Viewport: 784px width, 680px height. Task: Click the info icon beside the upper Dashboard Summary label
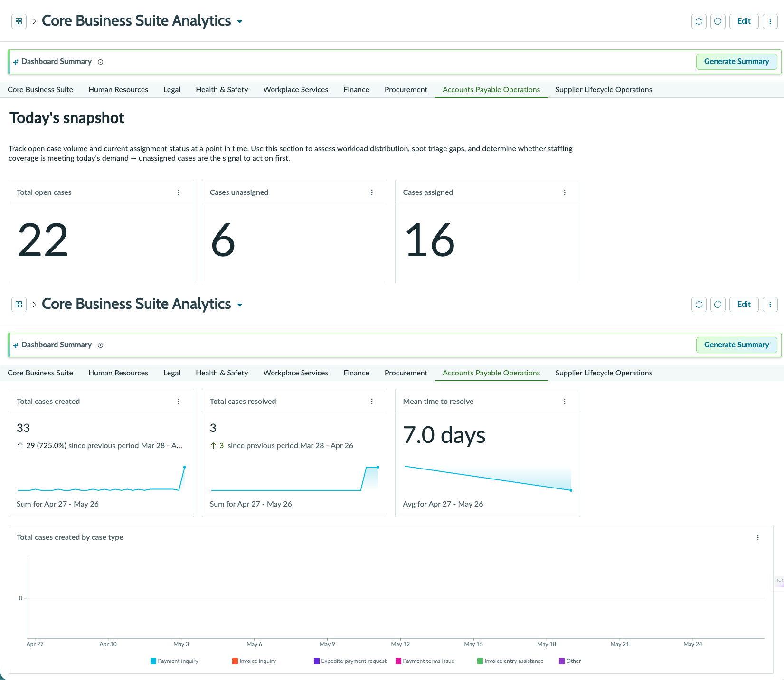100,62
